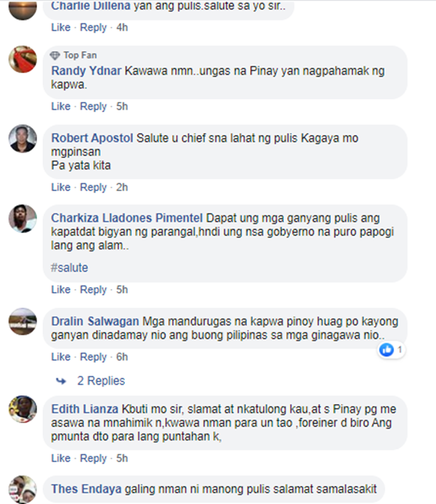
Task: Click the reply arrow icon beside 2 Replies
Action: [61, 381]
